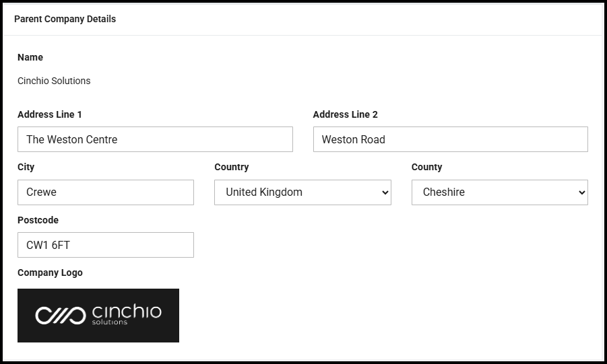
Task: Click the Name label
Action: (x=30, y=57)
